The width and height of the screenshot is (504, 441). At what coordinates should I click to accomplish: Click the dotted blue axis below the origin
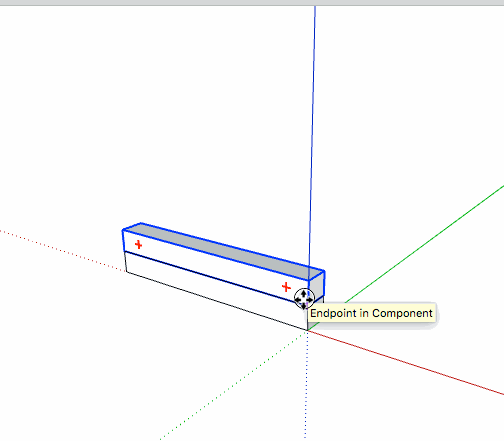click(306, 383)
